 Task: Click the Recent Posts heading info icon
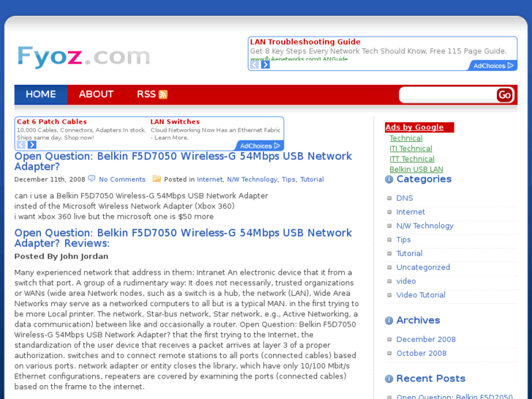(x=389, y=379)
